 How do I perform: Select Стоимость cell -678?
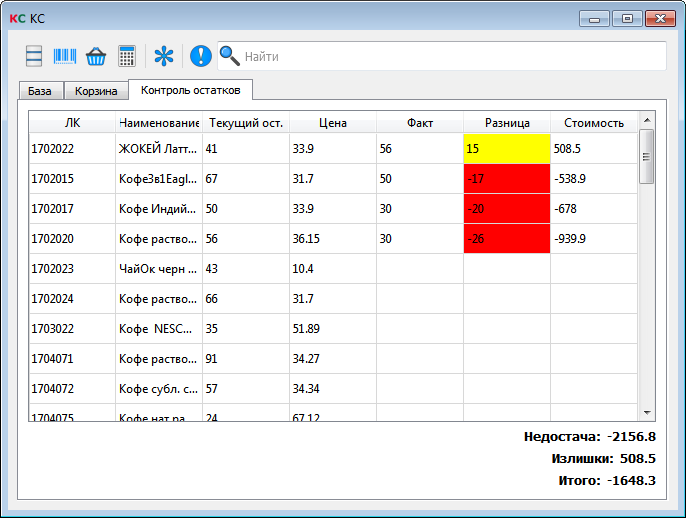click(594, 209)
